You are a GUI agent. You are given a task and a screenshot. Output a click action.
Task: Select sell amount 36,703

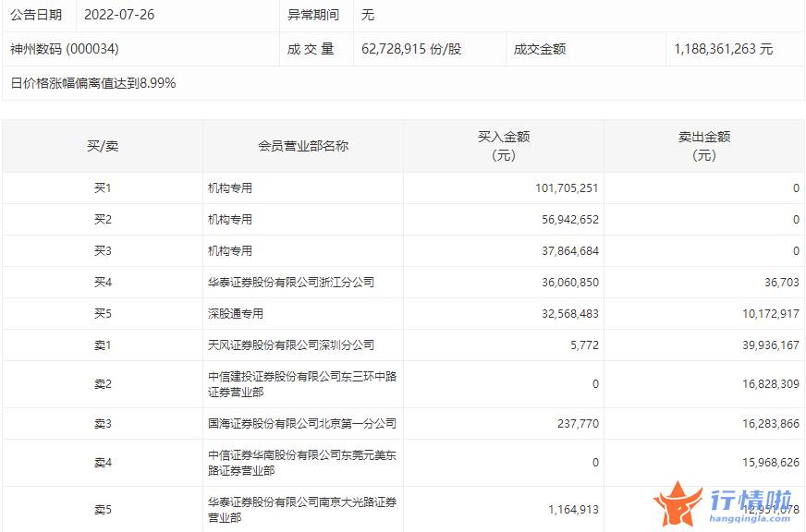pos(781,282)
